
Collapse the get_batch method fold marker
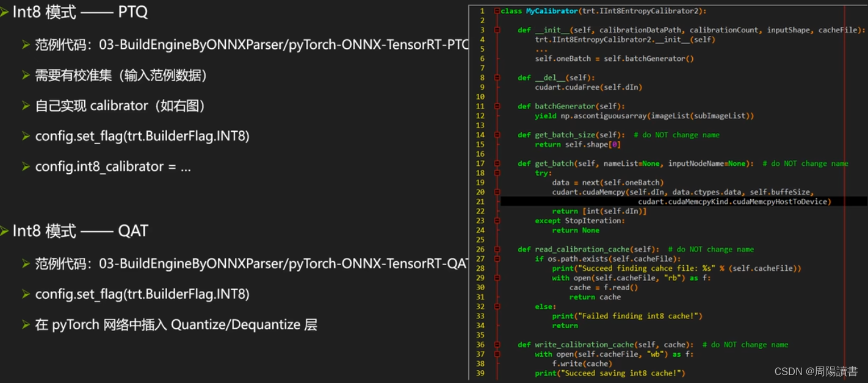point(497,163)
